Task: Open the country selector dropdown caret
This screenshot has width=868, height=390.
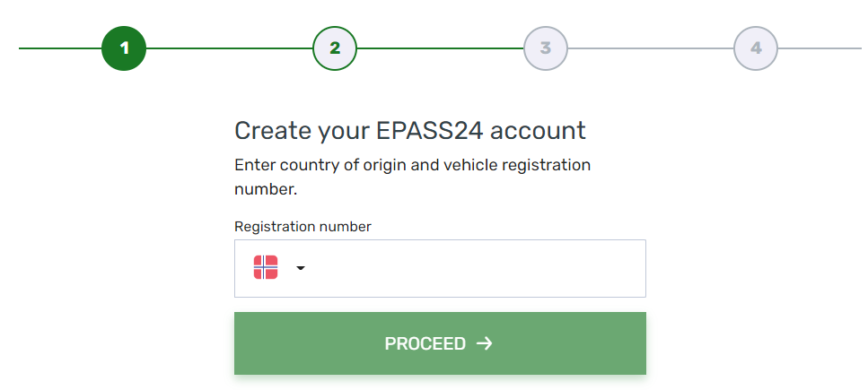Action: point(301,268)
